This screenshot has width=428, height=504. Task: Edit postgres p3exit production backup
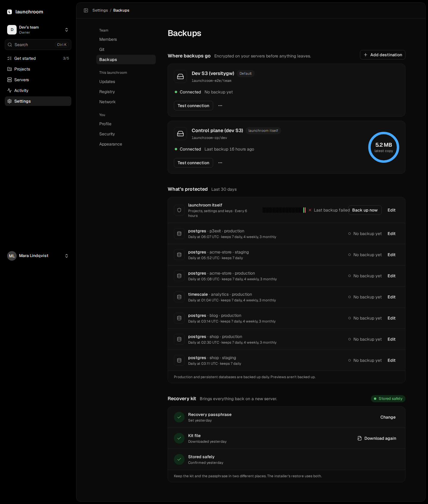391,234
